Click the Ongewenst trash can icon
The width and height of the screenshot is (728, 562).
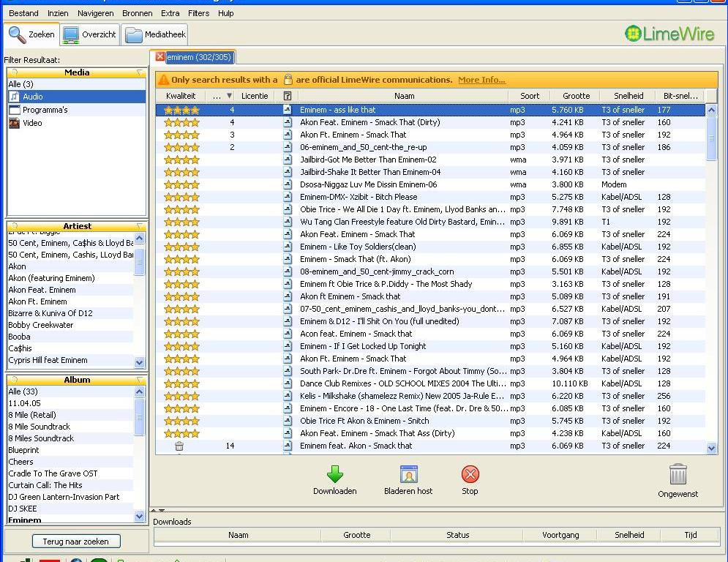pyautogui.click(x=678, y=475)
